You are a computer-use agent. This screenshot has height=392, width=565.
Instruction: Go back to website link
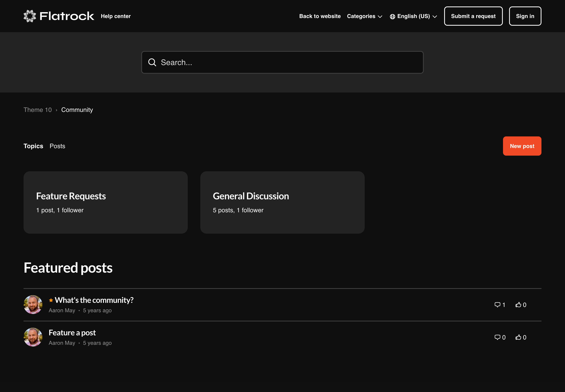click(x=320, y=16)
